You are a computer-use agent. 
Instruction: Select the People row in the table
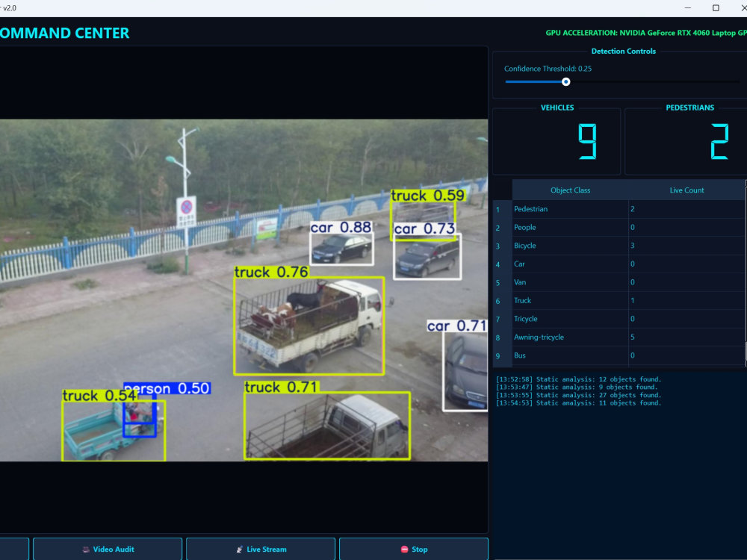click(x=619, y=228)
